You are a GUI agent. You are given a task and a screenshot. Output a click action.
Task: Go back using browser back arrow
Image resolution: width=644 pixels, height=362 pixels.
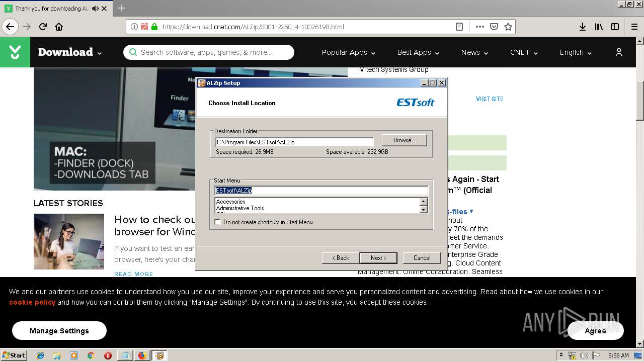tap(10, 27)
